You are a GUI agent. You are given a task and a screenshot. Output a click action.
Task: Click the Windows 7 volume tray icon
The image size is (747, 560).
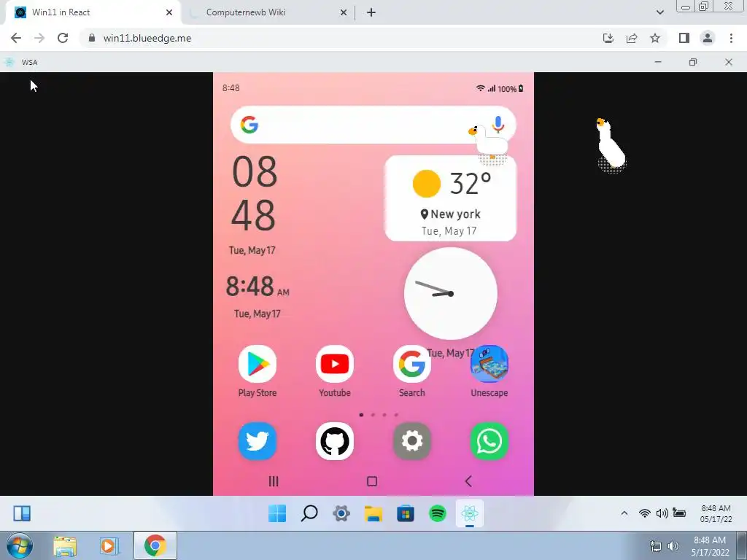673,546
